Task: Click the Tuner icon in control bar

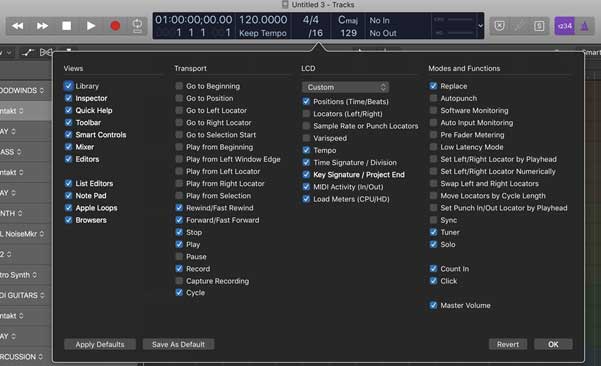Action: (x=519, y=26)
